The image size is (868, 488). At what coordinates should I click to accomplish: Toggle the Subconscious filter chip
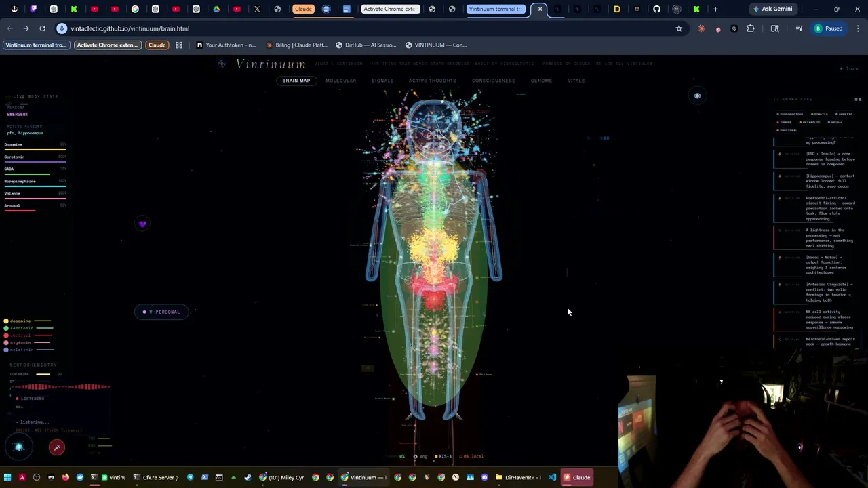click(x=789, y=114)
